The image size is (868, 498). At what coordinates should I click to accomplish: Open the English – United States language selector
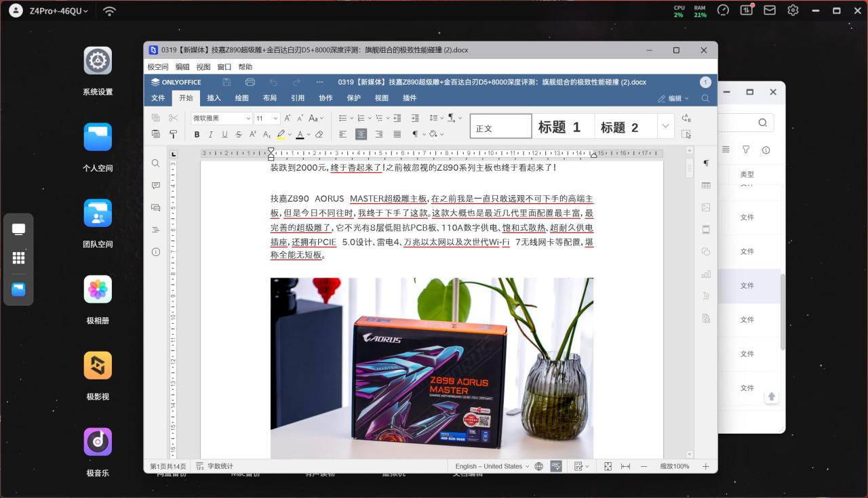click(x=492, y=466)
